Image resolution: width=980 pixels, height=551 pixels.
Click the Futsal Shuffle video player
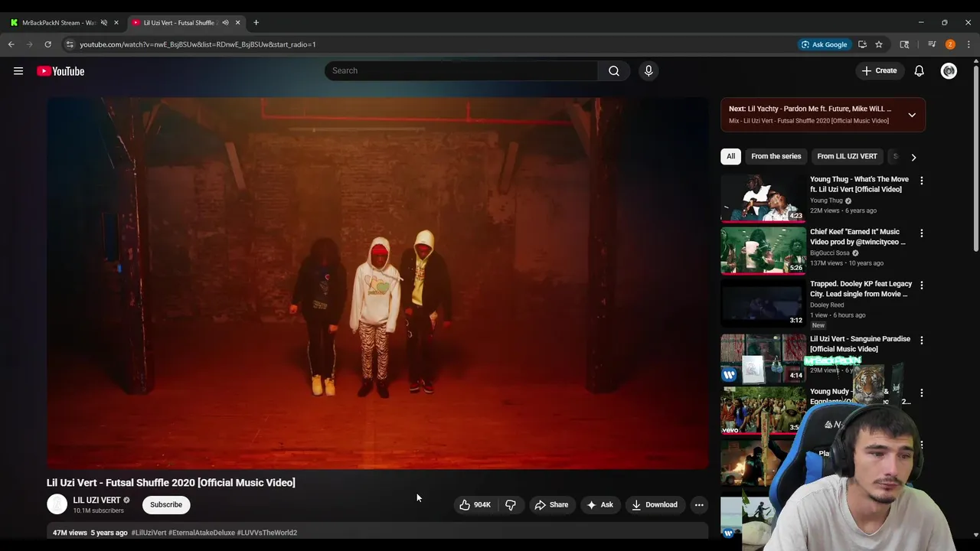click(x=377, y=282)
